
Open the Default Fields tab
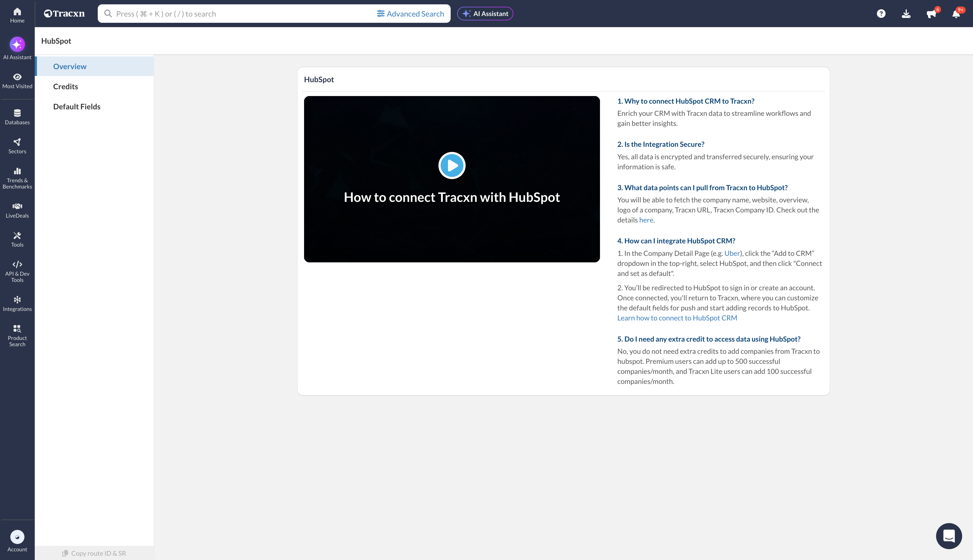[94, 106]
